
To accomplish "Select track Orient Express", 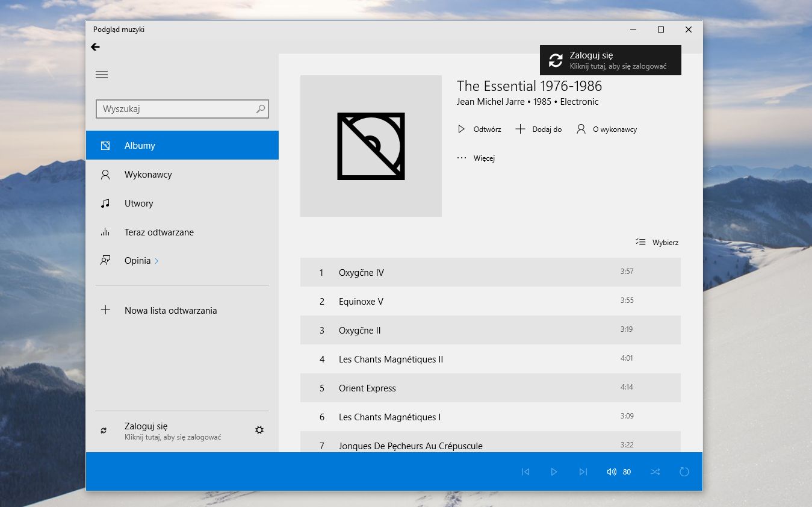I will click(491, 388).
